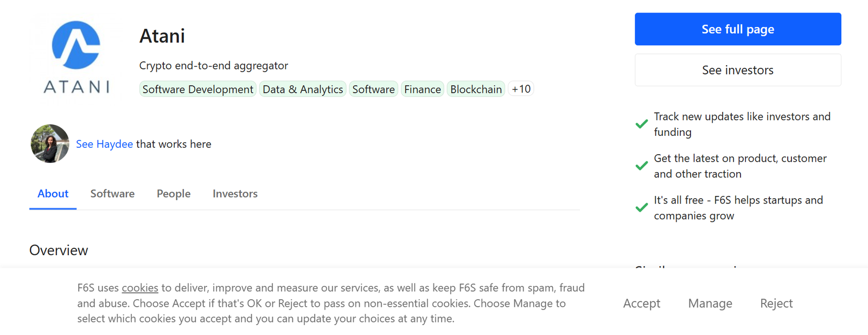Switch to the About tab
868x335 pixels.
point(53,194)
